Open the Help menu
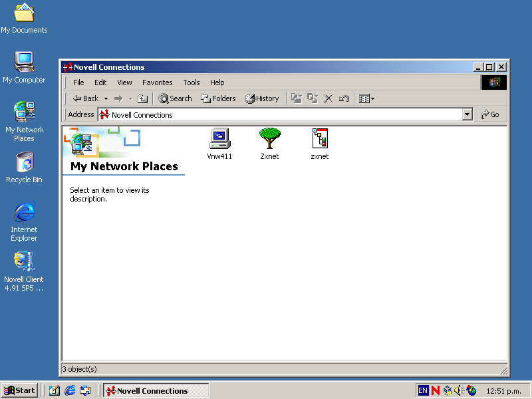 tap(217, 82)
